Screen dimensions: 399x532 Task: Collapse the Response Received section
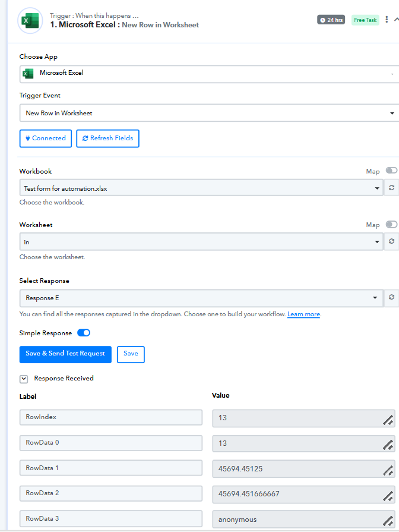coord(24,379)
